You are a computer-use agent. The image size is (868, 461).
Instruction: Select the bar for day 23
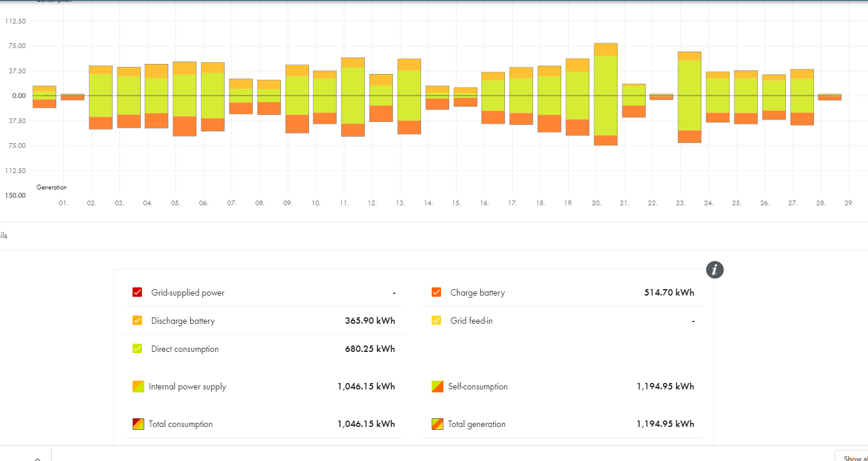click(x=690, y=97)
